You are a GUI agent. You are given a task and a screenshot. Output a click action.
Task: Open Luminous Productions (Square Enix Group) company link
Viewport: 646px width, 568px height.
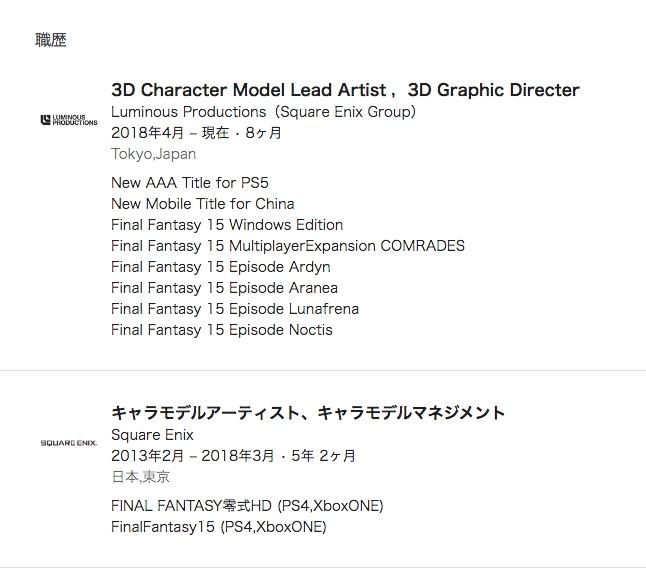(263, 111)
